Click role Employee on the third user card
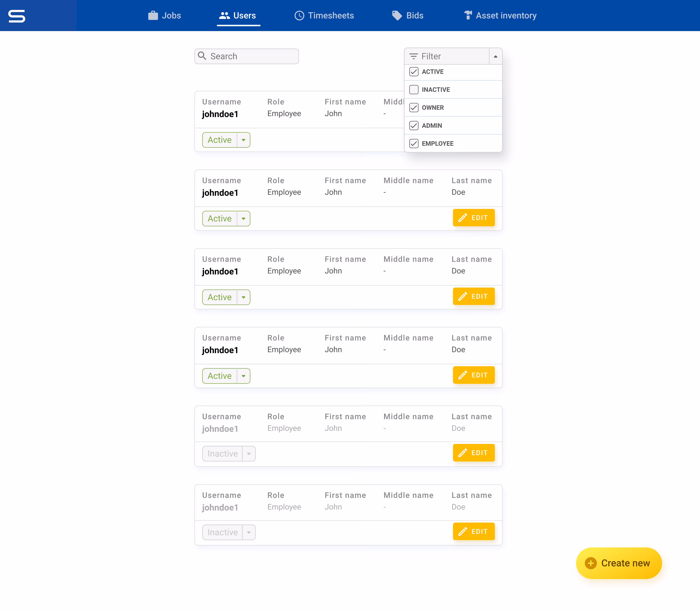Viewport: 700px width, 611px height. tap(284, 271)
